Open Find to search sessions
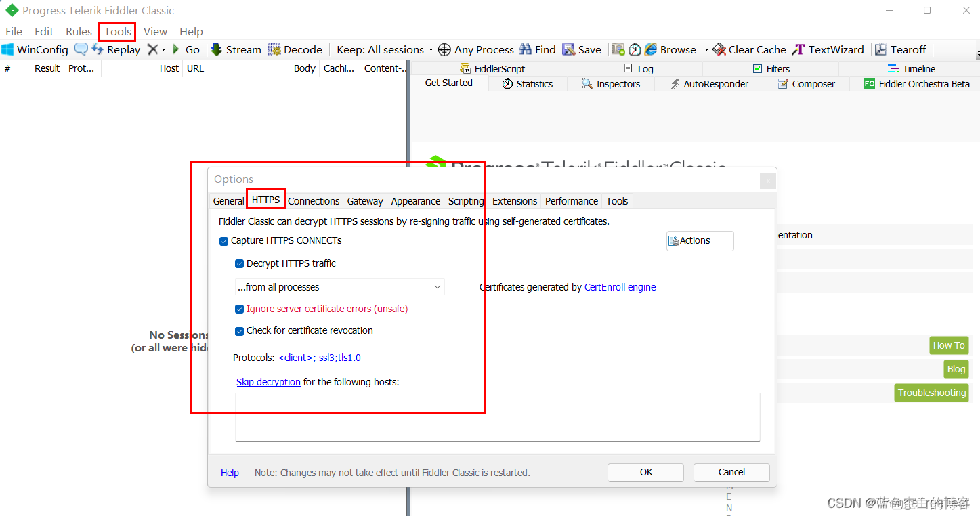Image resolution: width=980 pixels, height=516 pixels. coord(537,49)
